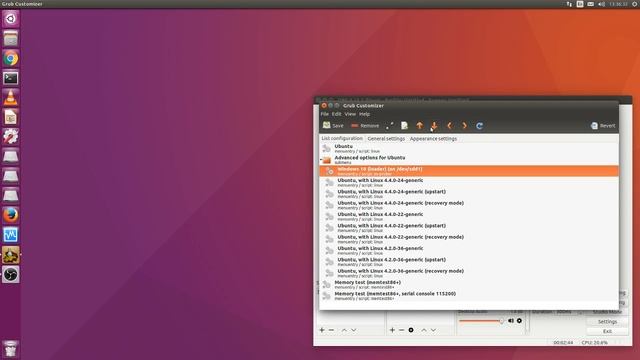This screenshot has width=640, height=360.
Task: Click the gear icon of the Ubuntu entry
Action: pos(327,149)
